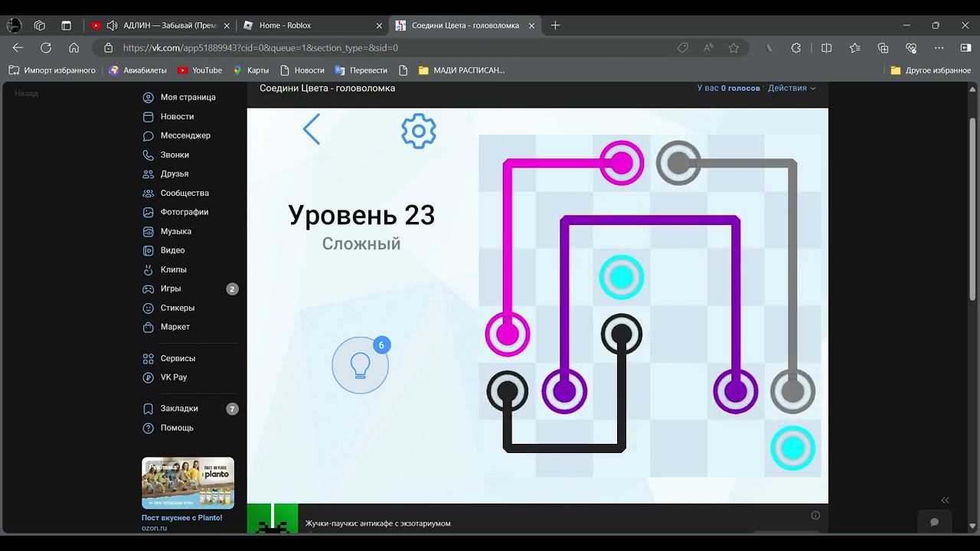Click the browser back arrow
Screen dimensions: 980x551
pos(18,47)
